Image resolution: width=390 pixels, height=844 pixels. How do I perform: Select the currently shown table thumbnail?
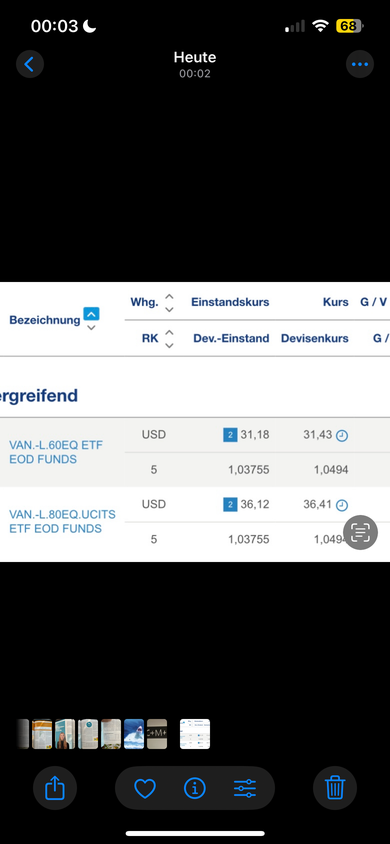click(x=195, y=734)
